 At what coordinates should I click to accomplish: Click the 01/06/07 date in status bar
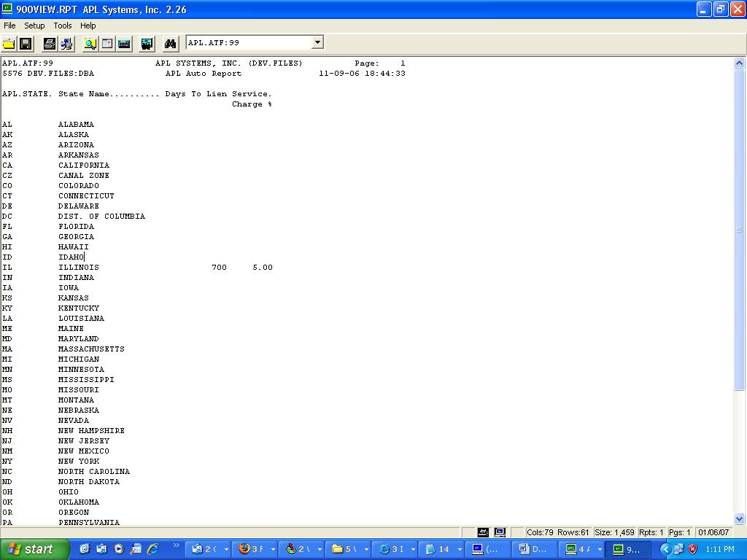(x=713, y=532)
